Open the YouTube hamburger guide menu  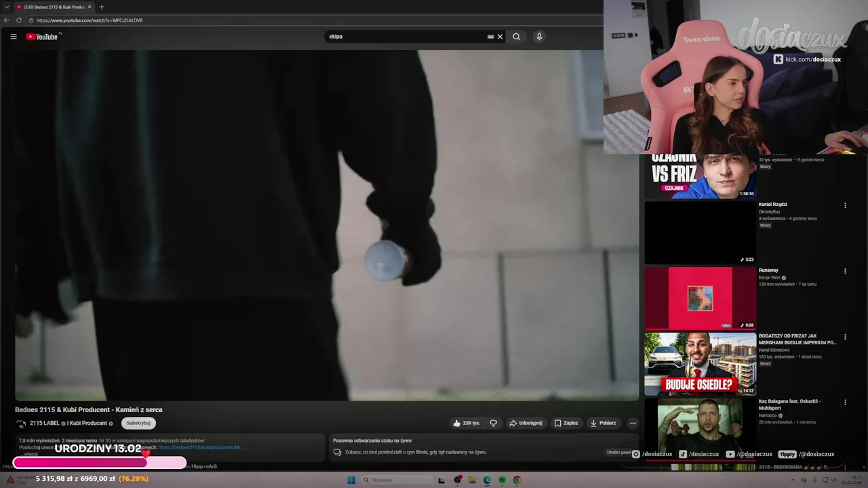13,37
